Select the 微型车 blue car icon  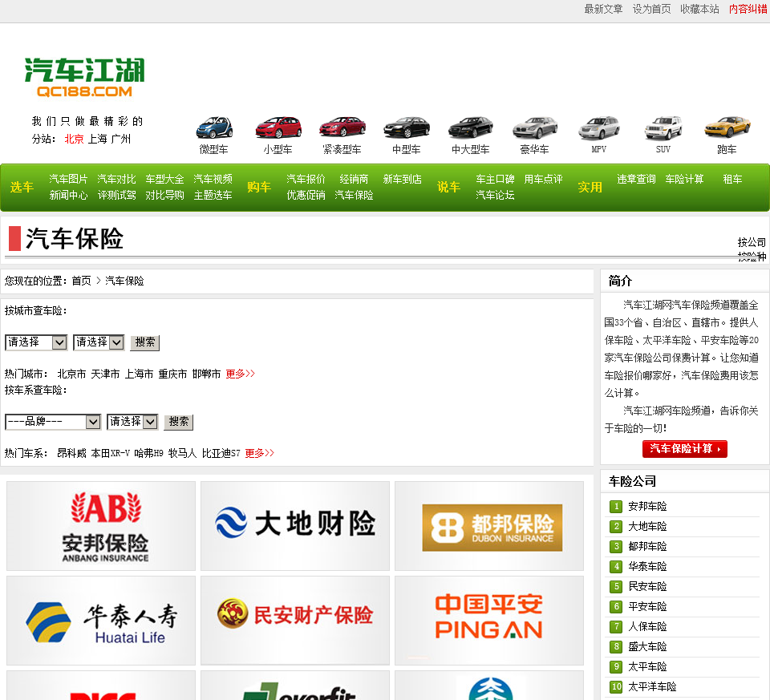pyautogui.click(x=214, y=127)
